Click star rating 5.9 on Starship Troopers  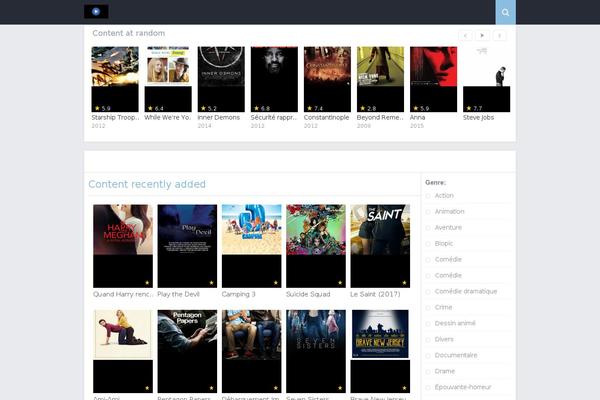click(x=103, y=108)
